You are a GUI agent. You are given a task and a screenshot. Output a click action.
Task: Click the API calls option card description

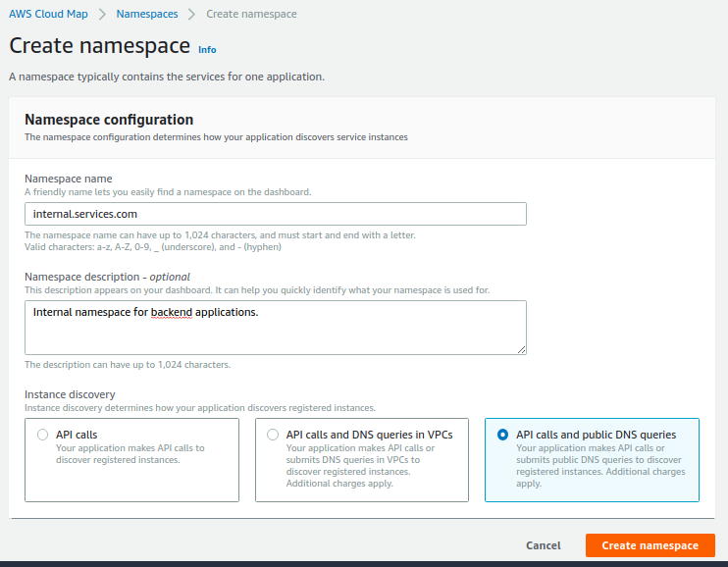(x=130, y=453)
